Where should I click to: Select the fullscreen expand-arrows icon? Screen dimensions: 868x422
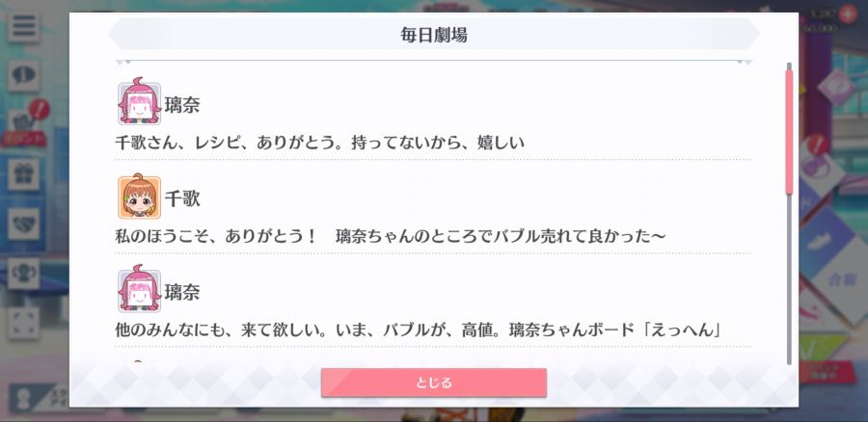23,323
